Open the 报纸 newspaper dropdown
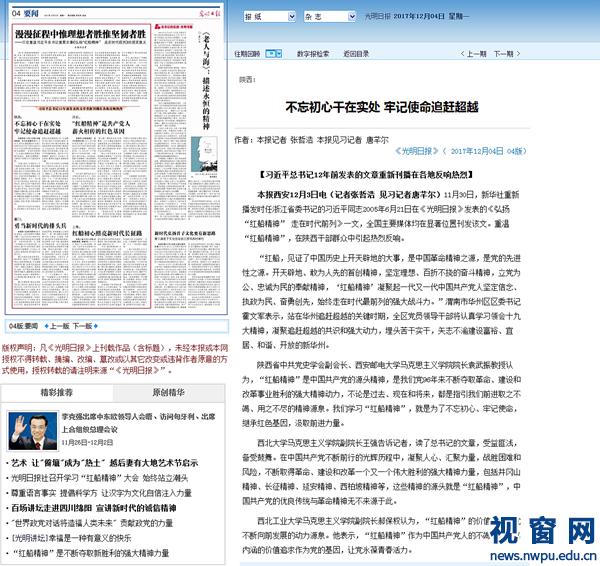This screenshot has height=566, width=600. coord(270,16)
